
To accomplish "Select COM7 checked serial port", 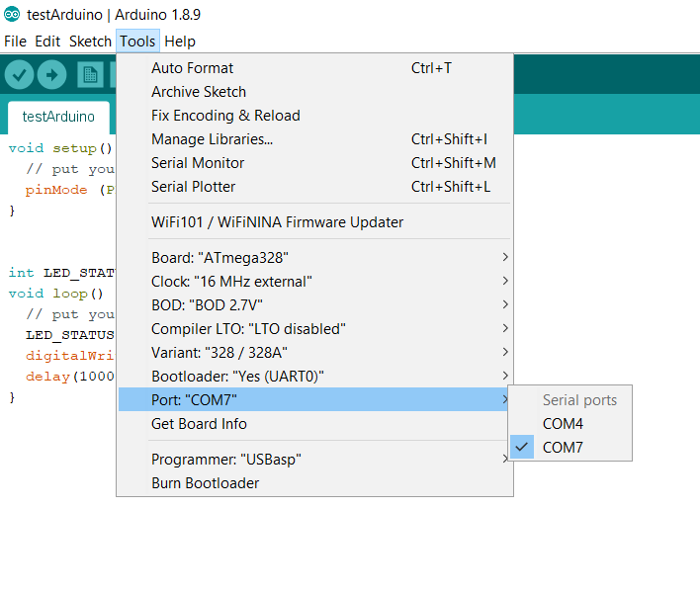I will [x=570, y=447].
